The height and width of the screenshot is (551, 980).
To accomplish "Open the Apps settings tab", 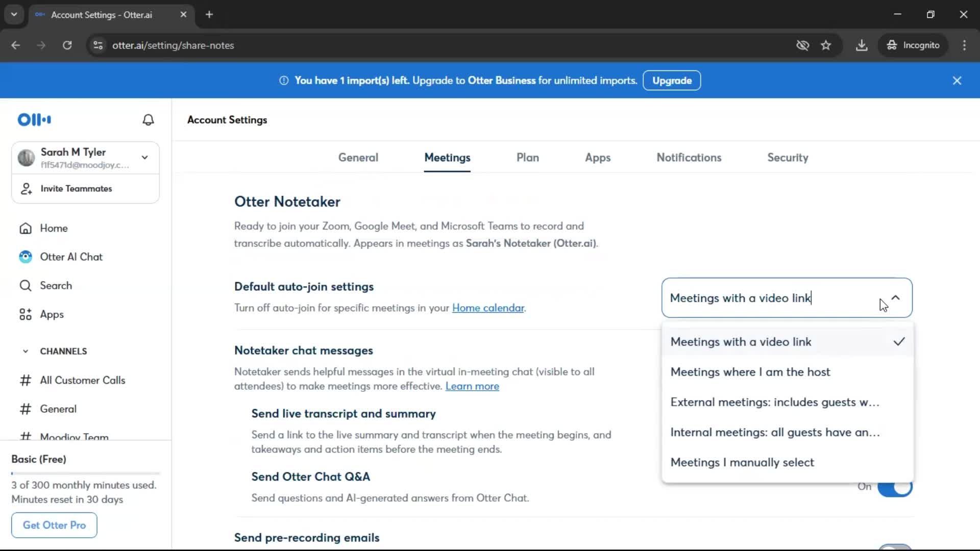I will tap(598, 158).
